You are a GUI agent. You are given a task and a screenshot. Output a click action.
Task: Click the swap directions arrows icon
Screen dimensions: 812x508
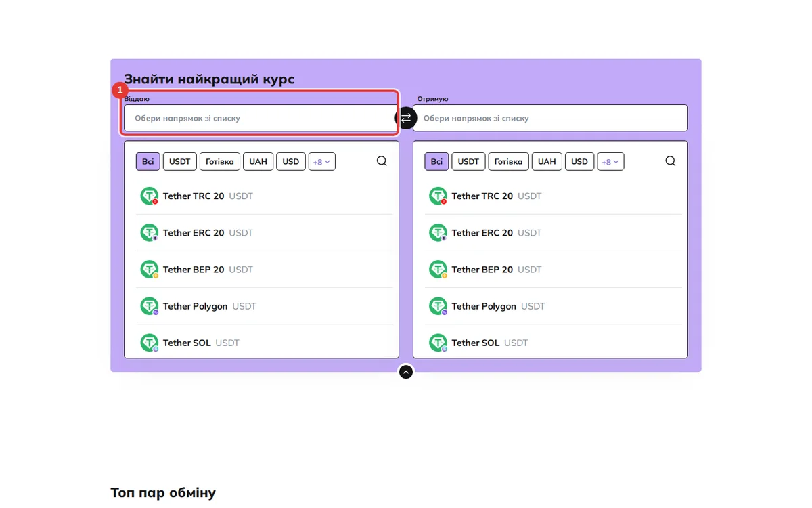point(406,118)
